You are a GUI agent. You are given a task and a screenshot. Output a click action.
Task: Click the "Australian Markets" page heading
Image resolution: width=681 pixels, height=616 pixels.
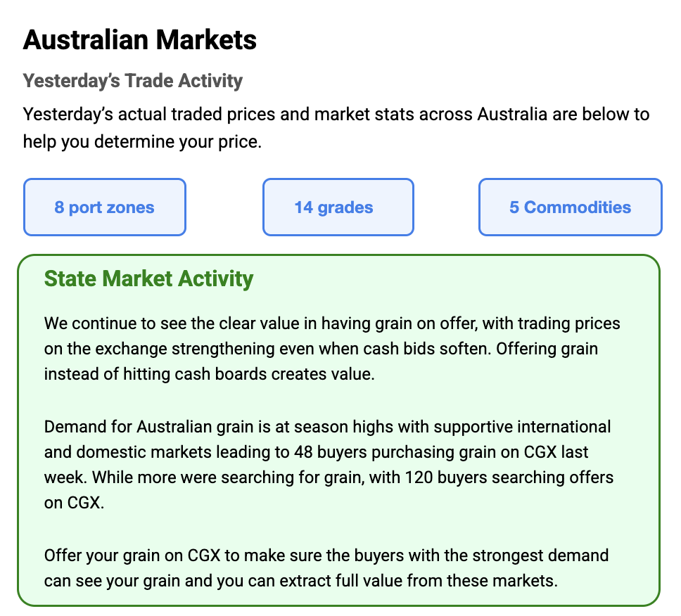(140, 39)
